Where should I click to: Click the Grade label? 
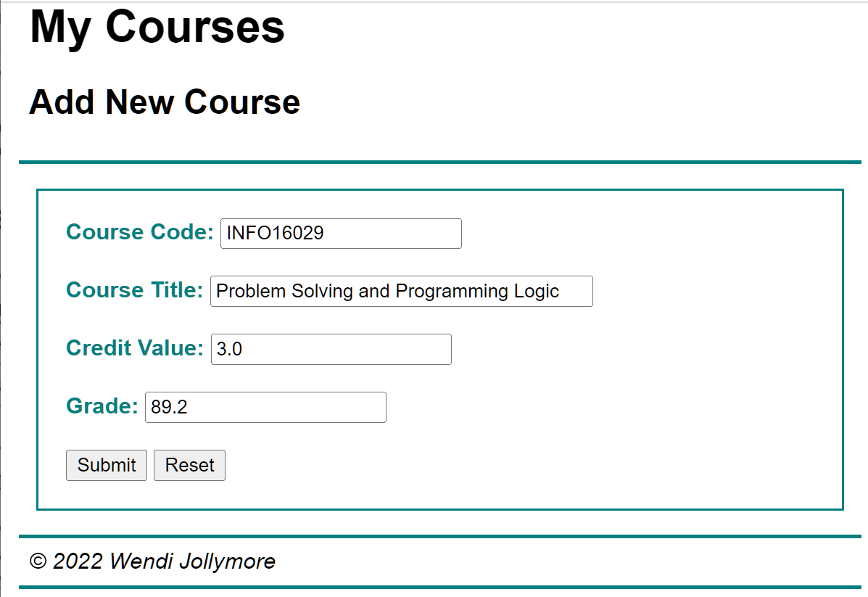[100, 406]
